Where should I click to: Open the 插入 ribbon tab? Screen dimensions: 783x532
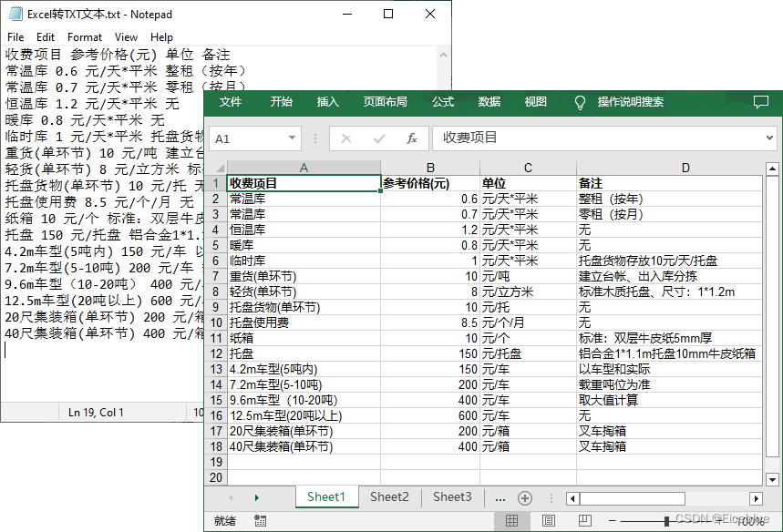pos(327,102)
